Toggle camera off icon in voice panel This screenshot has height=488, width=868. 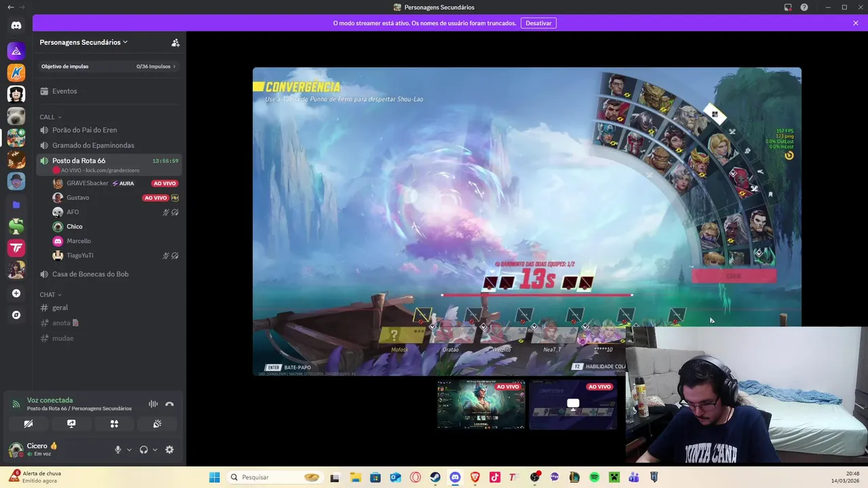[x=28, y=424]
